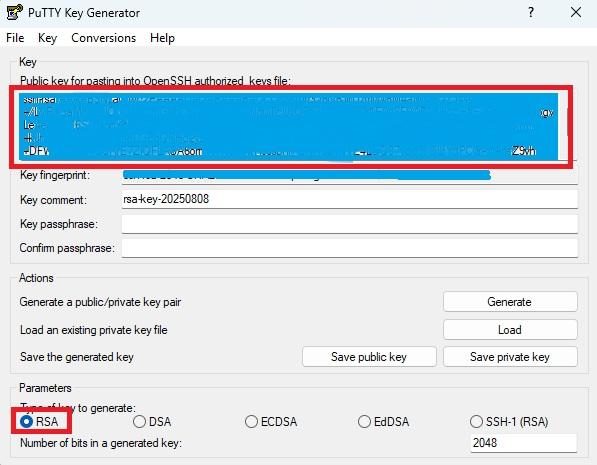Select the EdDSA key type
The width and height of the screenshot is (597, 465).
[384, 422]
